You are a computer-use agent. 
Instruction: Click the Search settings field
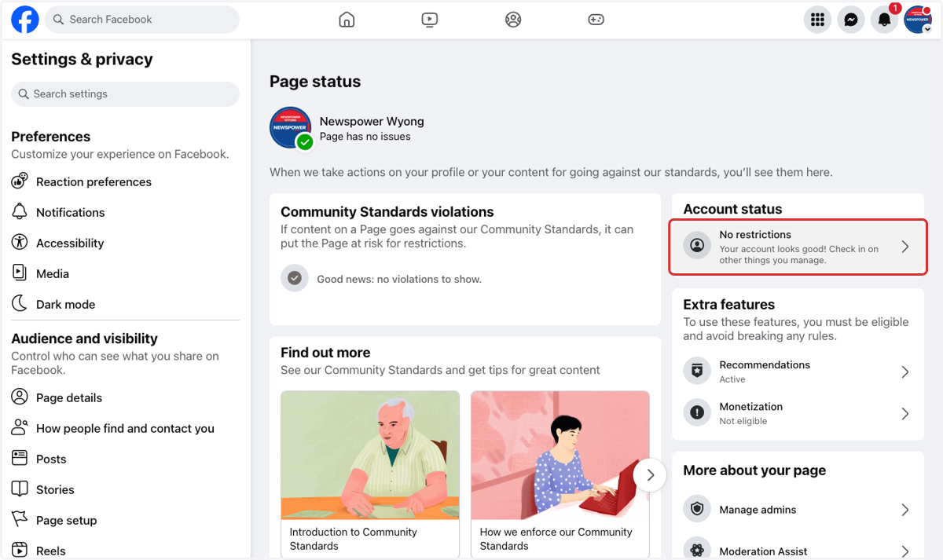point(126,93)
